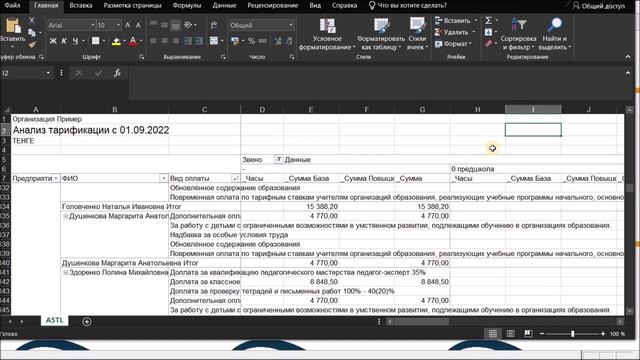Open the Arial font name dropdown
Screen dimensions: 640x360
(x=93, y=25)
